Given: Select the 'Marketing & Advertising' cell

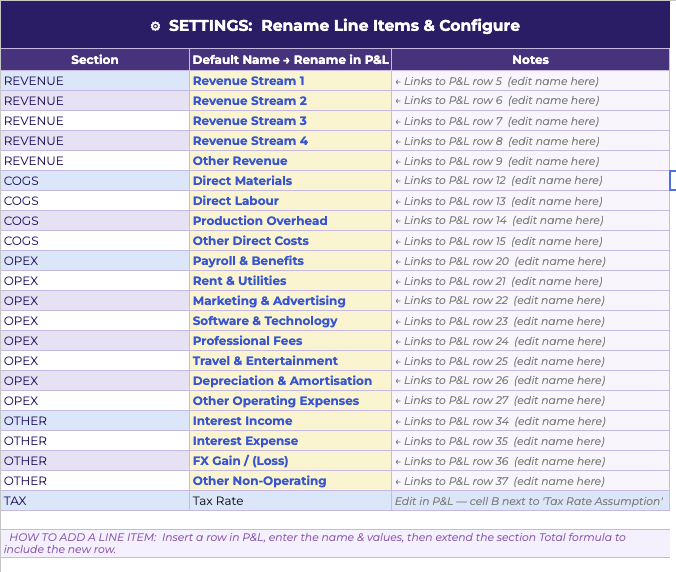Looking at the screenshot, I should click(x=290, y=300).
